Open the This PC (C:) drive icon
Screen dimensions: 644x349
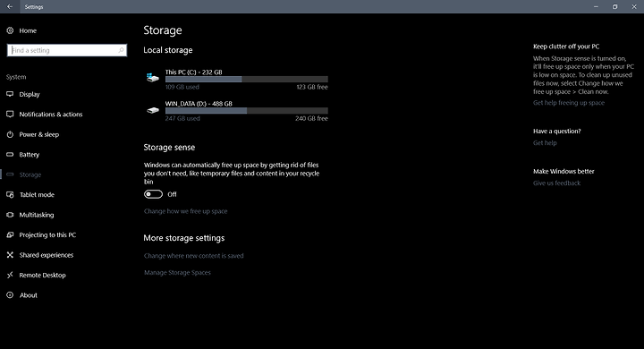153,78
